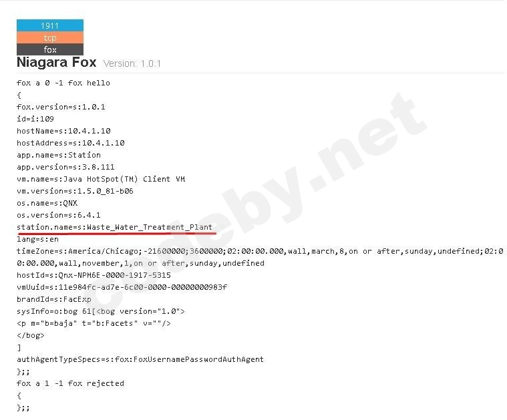The height and width of the screenshot is (420, 507).
Task: Click the Version: 1.0.1 label
Action: (132, 63)
